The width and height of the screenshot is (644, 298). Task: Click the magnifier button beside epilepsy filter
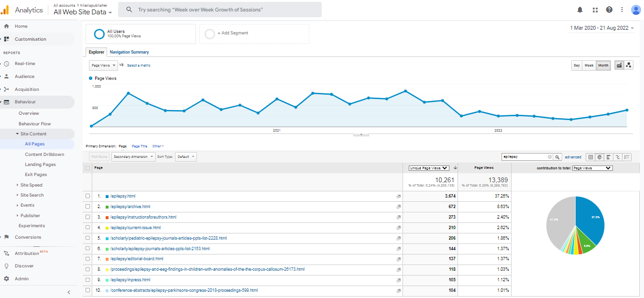(x=557, y=157)
